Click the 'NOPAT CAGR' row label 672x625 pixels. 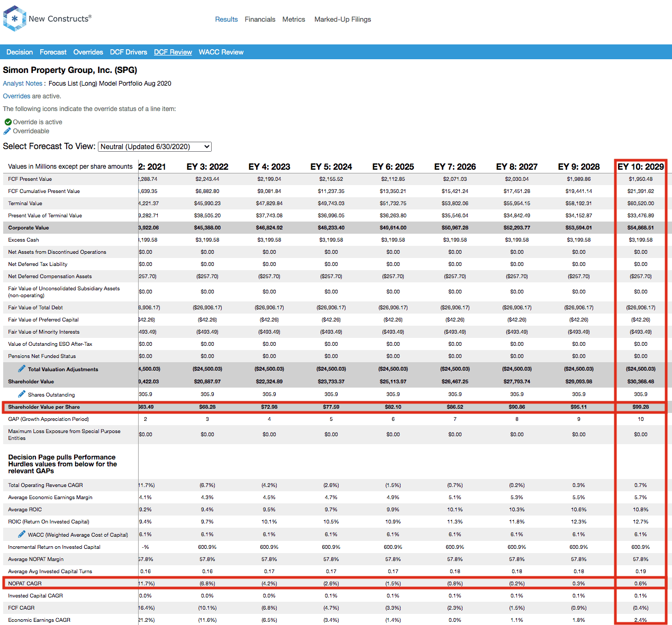[25, 584]
